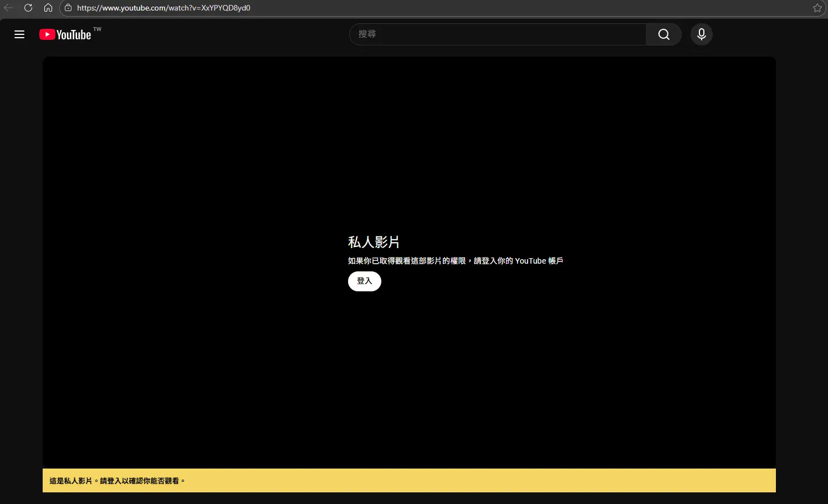Bookmark this page with the star icon
This screenshot has width=828, height=504.
click(817, 8)
